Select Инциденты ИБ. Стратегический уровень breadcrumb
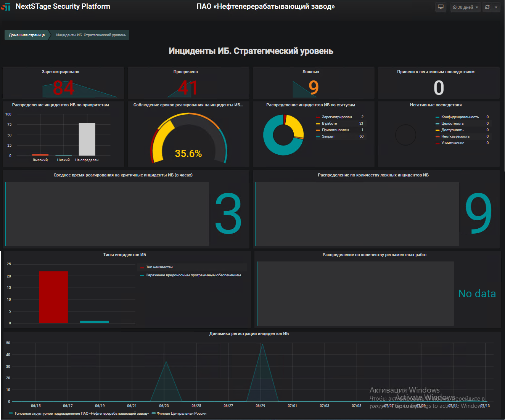Screen dimensions: 505x420 click(x=91, y=35)
